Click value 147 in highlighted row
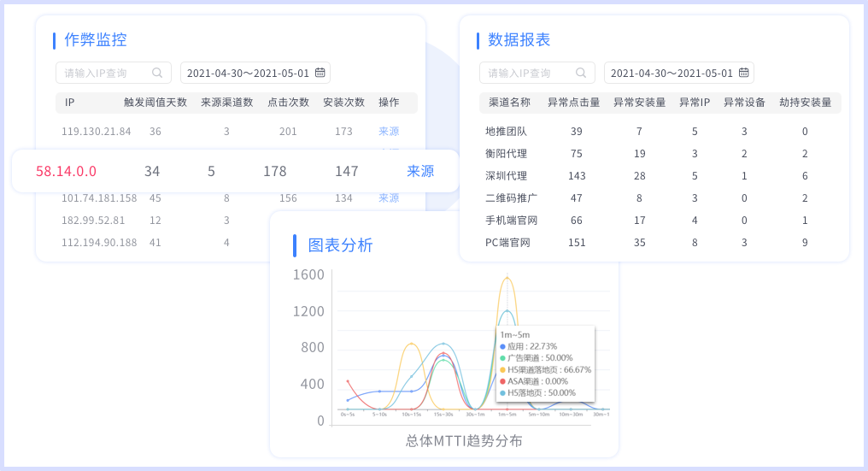This screenshot has width=868, height=471. point(347,171)
